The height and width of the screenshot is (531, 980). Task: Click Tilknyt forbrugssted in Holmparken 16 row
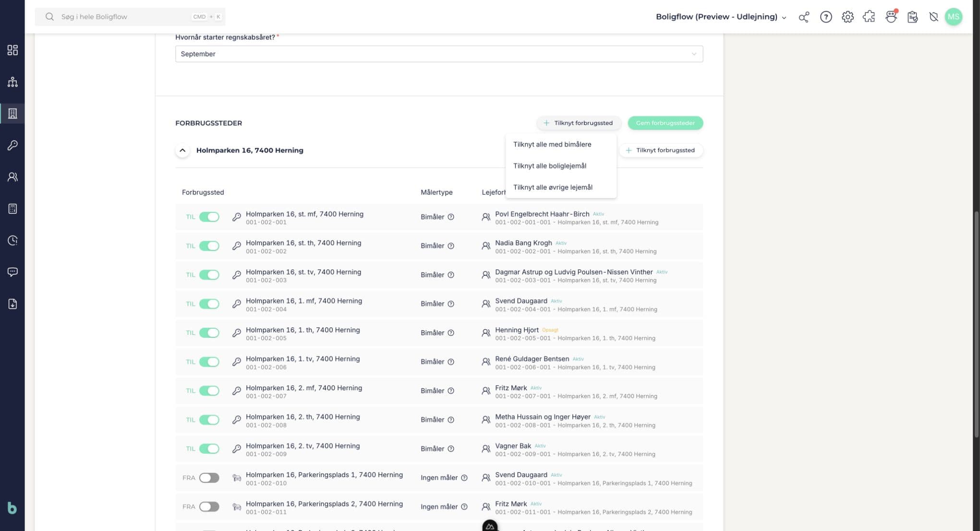coord(661,150)
